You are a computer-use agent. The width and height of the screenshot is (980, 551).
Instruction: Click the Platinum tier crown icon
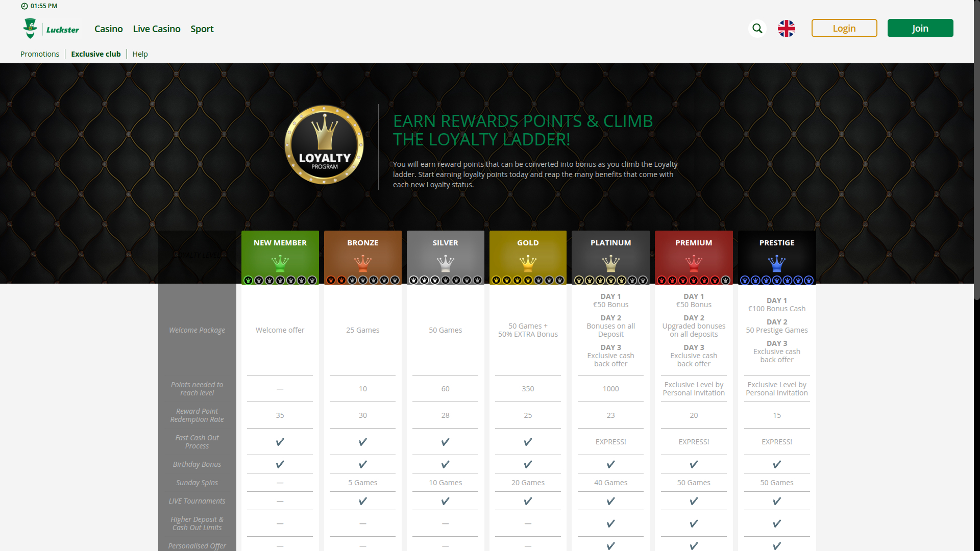610,264
